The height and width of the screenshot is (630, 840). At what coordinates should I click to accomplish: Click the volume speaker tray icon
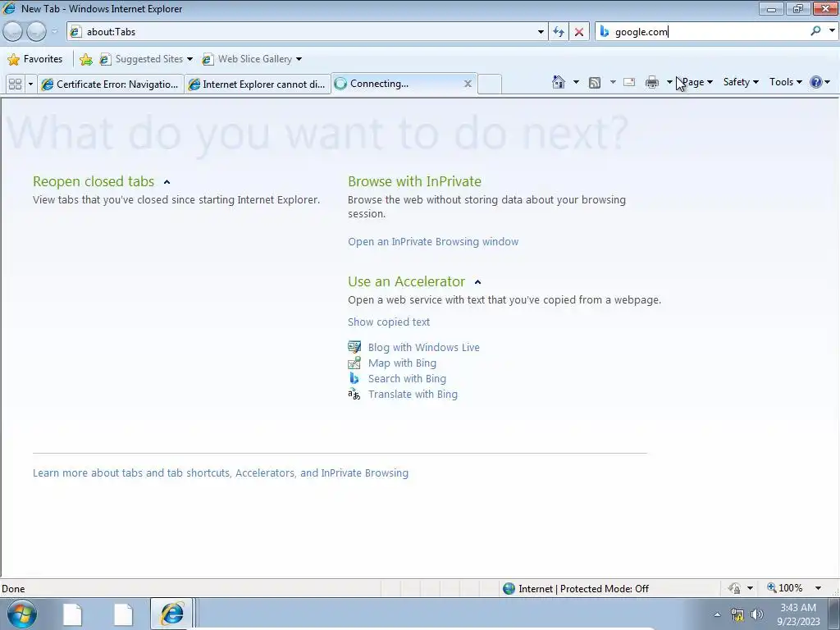(x=757, y=614)
